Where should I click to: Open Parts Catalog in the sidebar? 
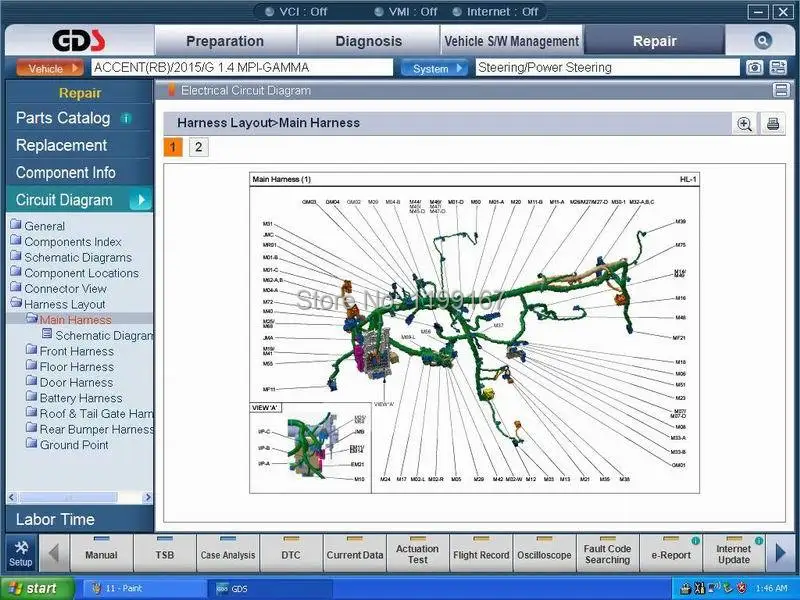point(63,118)
